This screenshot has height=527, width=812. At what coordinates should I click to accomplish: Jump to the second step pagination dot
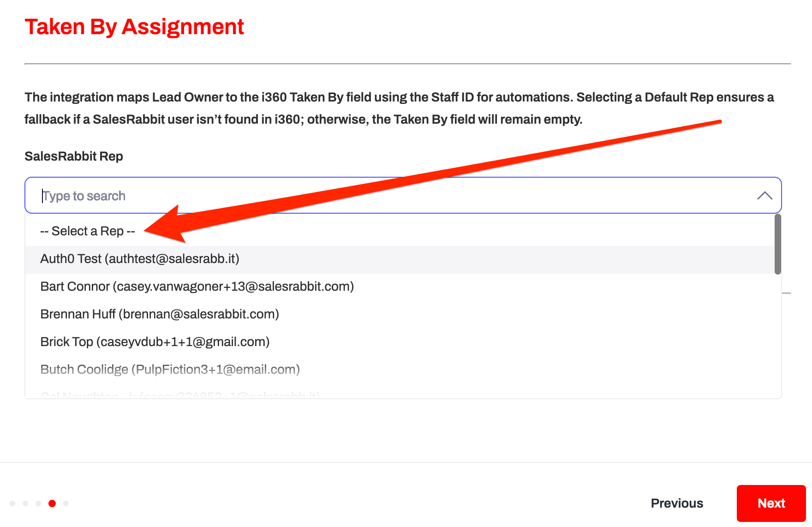[x=25, y=503]
